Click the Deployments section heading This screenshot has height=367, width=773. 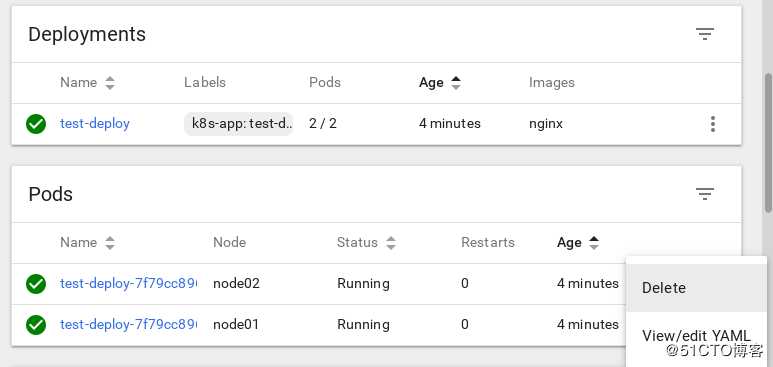pyautogui.click(x=87, y=35)
